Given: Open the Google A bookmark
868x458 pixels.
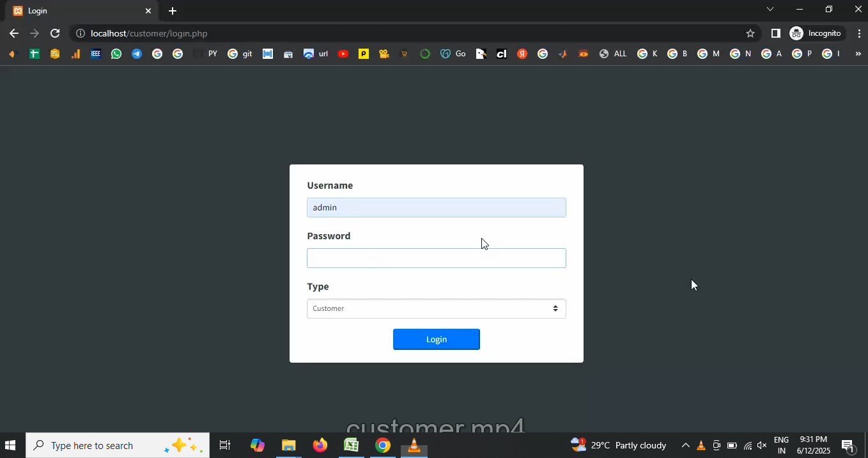Looking at the screenshot, I should click(771, 54).
